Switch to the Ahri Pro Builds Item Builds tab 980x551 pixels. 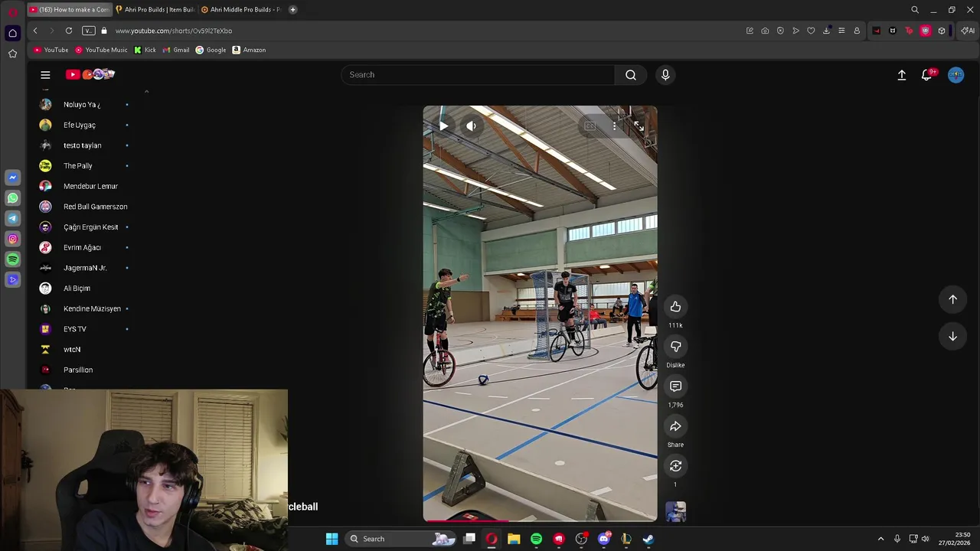[155, 9]
